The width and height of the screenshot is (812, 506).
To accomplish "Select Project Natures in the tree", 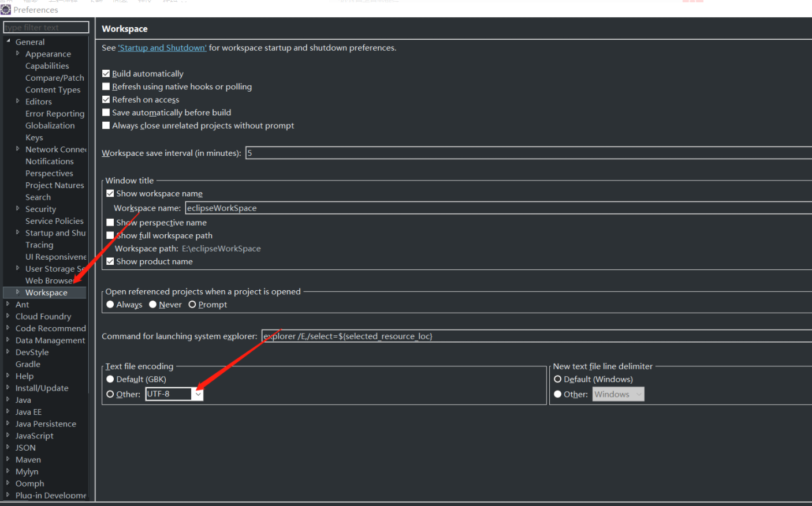I will [x=55, y=185].
